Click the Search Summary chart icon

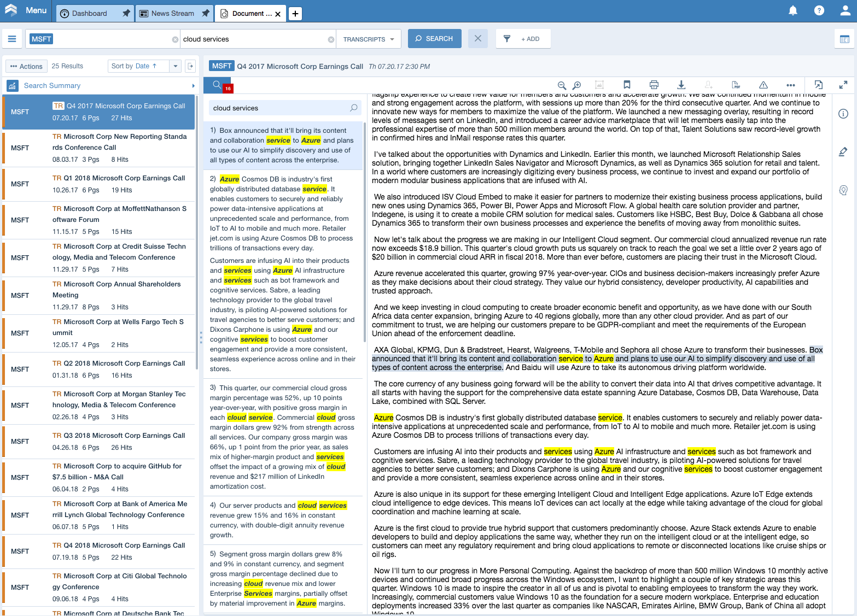coord(12,86)
